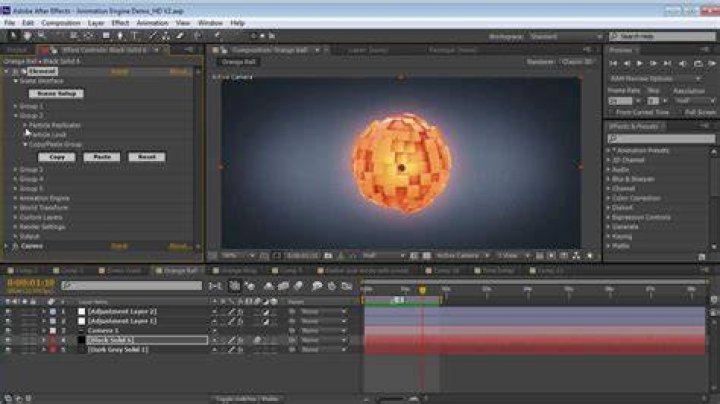Click the Copy button in Copy/Paste Group

point(56,157)
